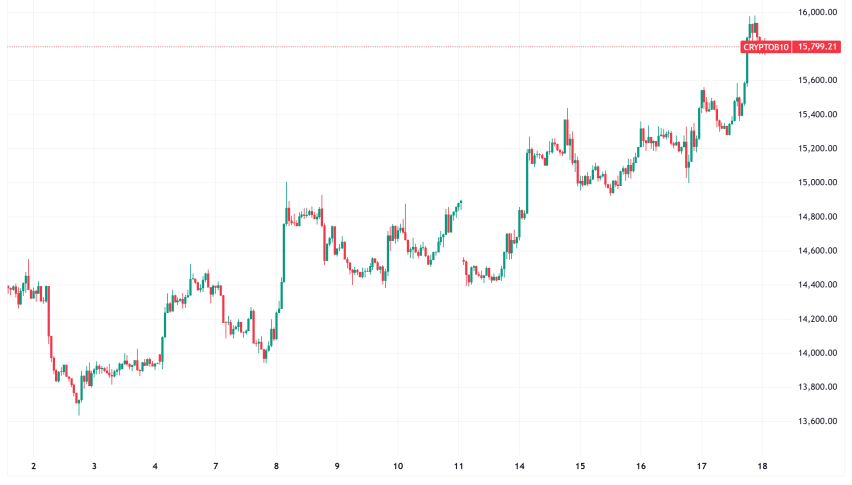Click the 16,000.00 price axis label

pyautogui.click(x=817, y=13)
